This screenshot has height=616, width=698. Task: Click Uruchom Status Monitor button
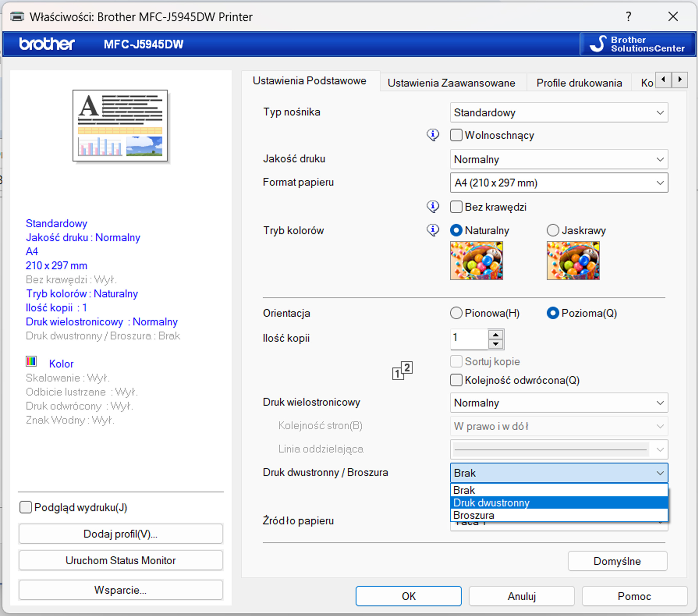click(121, 560)
